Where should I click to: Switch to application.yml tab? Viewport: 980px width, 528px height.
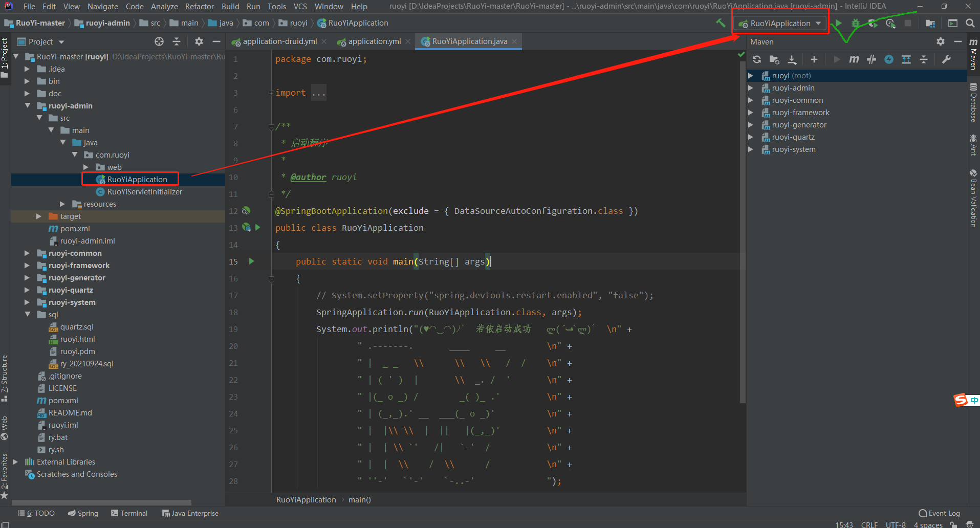(x=374, y=41)
